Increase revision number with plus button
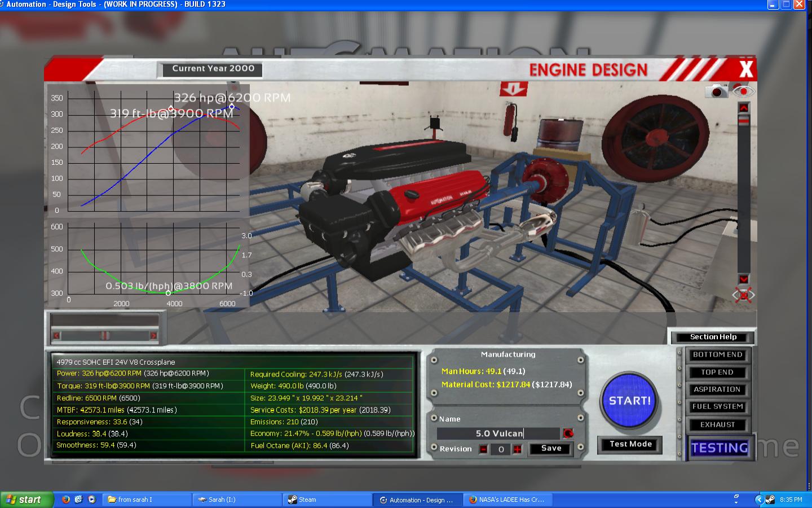Viewport: 812px width, 508px height. pyautogui.click(x=517, y=449)
